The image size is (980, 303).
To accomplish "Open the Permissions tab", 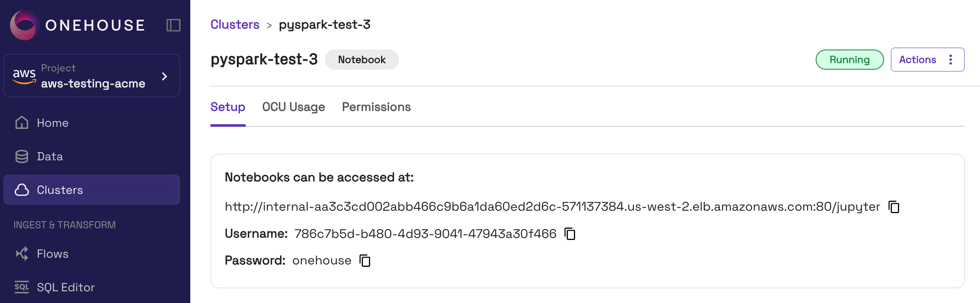I will [376, 107].
